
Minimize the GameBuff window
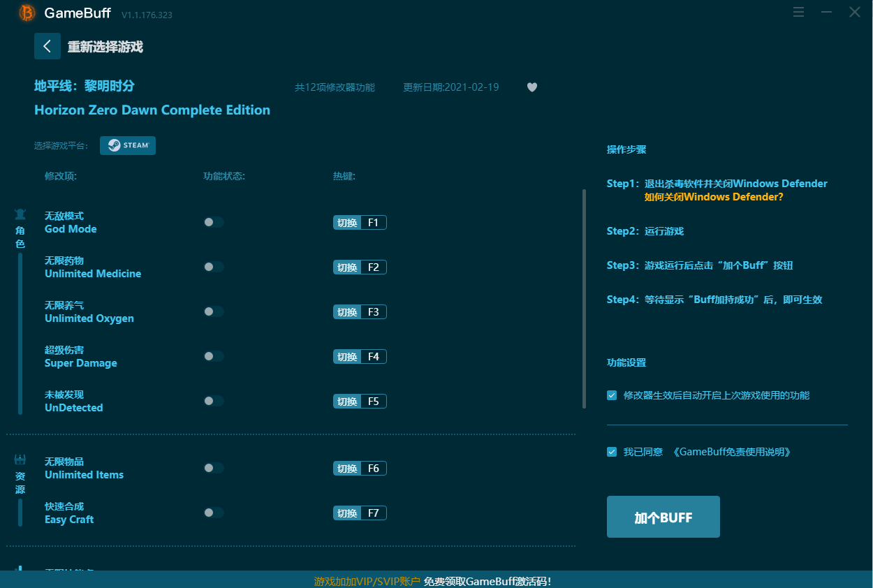827,12
